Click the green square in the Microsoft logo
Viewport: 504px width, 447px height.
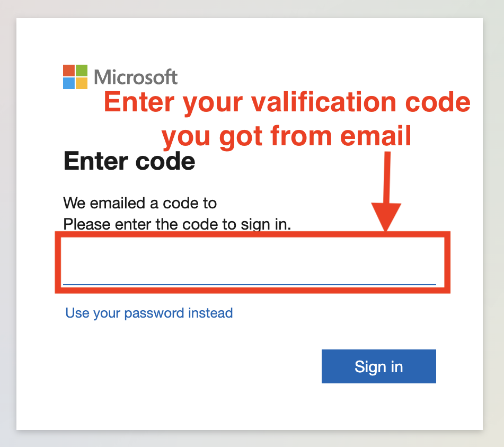pyautogui.click(x=81, y=69)
